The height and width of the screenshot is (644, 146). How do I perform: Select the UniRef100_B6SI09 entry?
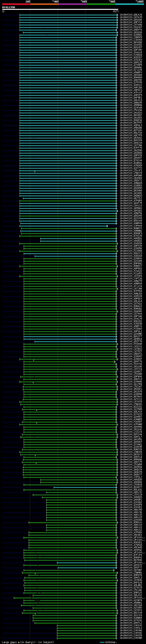click(x=131, y=612)
